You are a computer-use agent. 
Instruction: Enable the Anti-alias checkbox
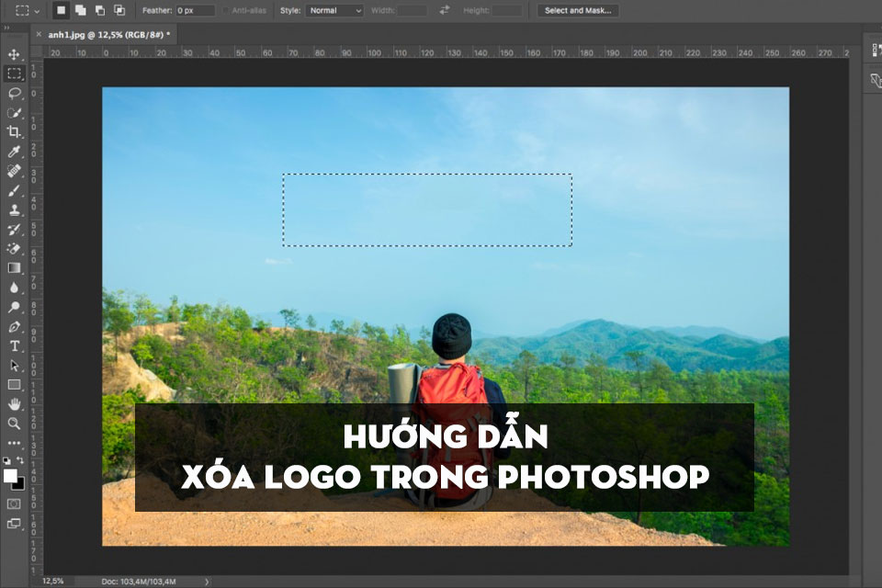[x=226, y=11]
